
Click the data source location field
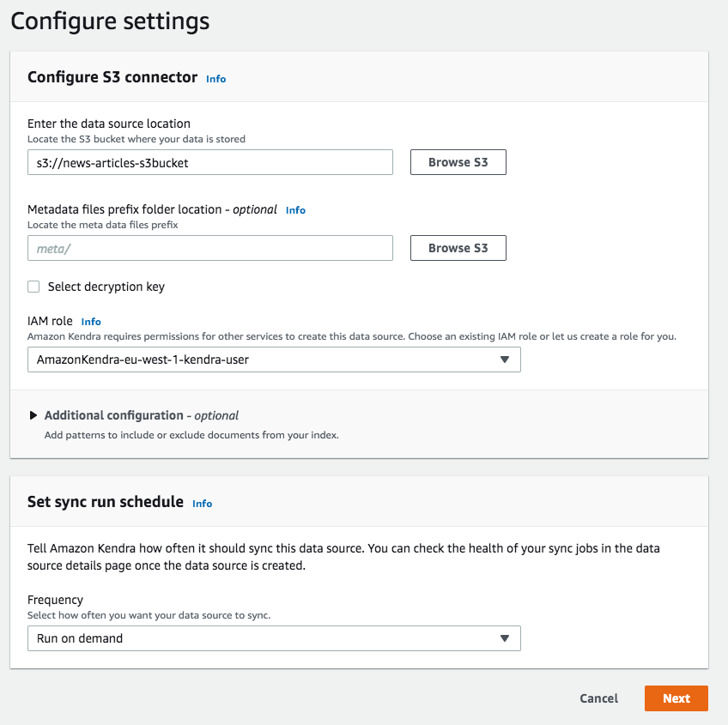click(209, 162)
